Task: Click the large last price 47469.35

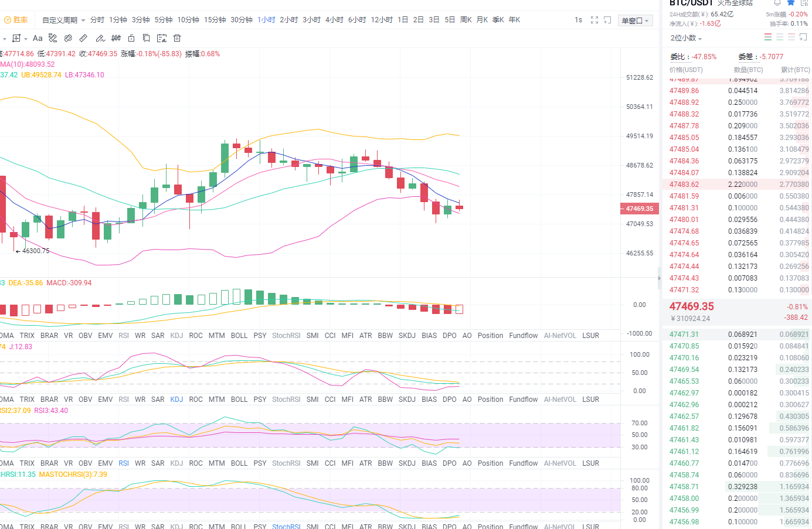Action: pos(692,306)
